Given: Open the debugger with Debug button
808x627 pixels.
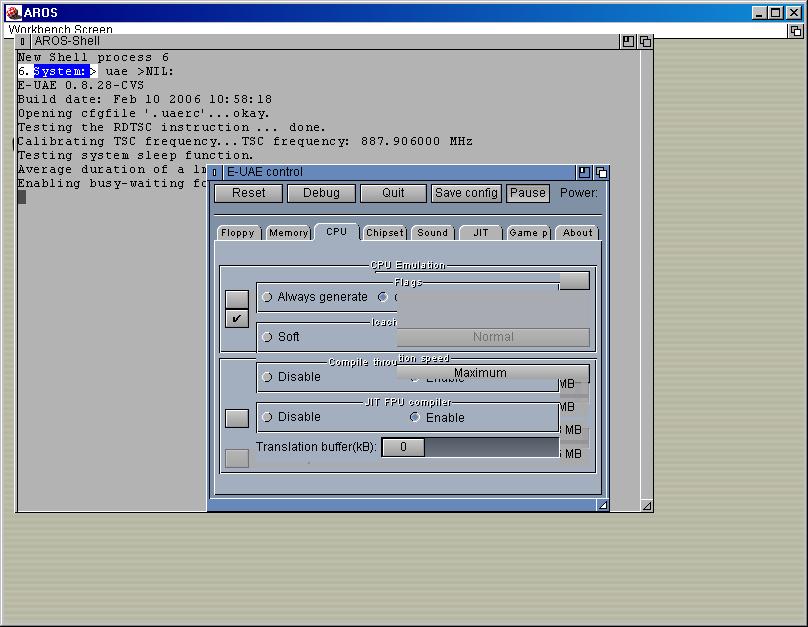Looking at the screenshot, I should click(321, 193).
